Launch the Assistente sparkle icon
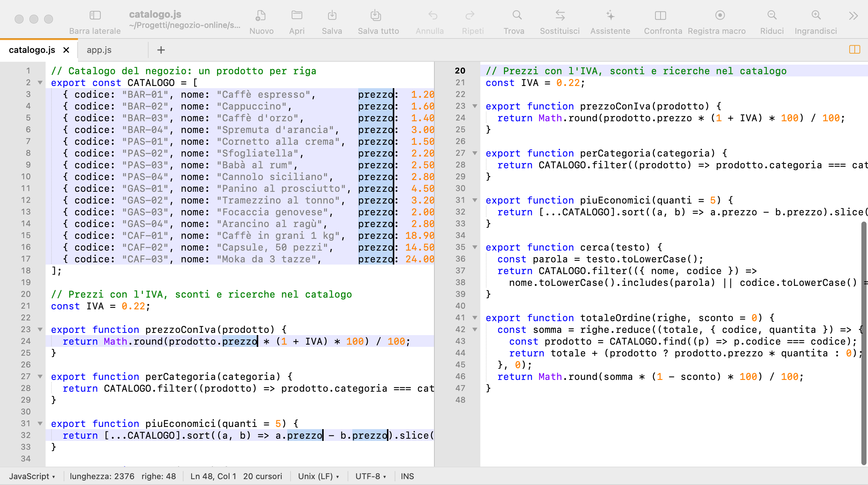Viewport: 868px width, 485px height. (610, 15)
